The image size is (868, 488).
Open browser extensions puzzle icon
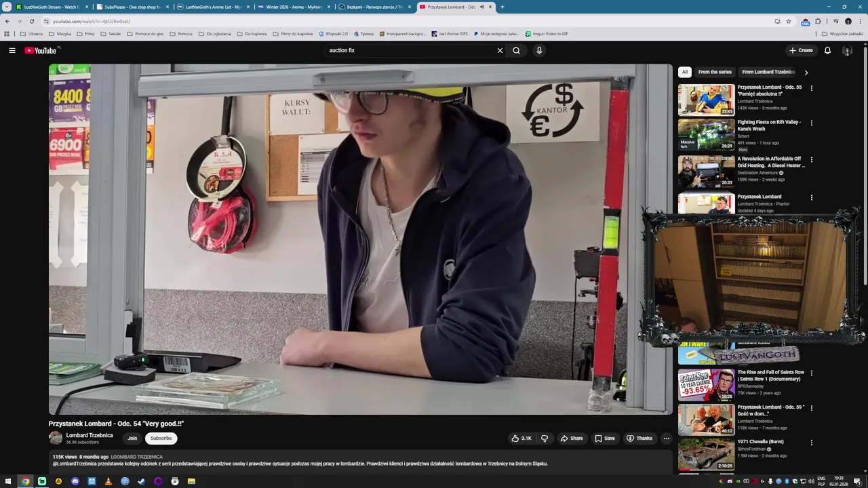[818, 21]
